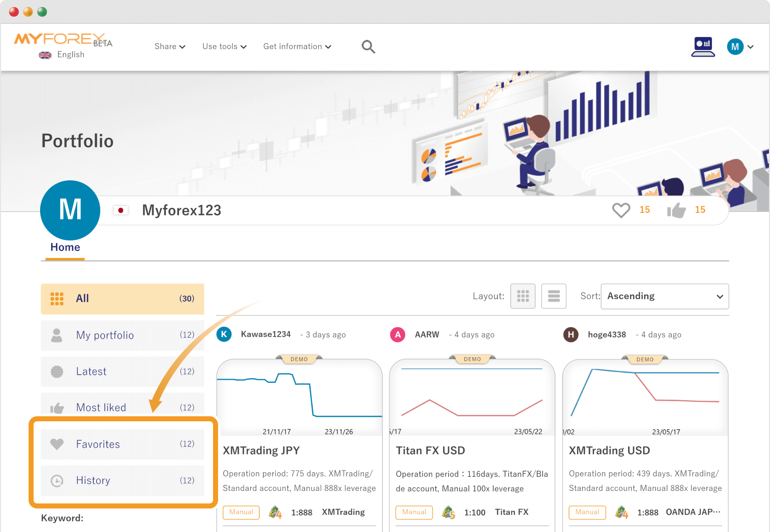The width and height of the screenshot is (770, 532).
Task: Switch to grid layout view
Action: click(x=523, y=296)
